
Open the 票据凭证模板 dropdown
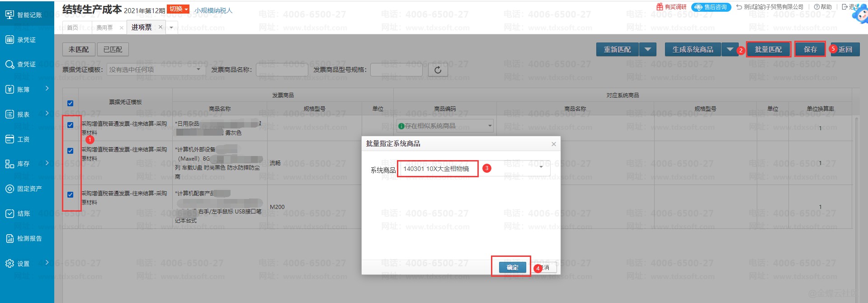[198, 70]
